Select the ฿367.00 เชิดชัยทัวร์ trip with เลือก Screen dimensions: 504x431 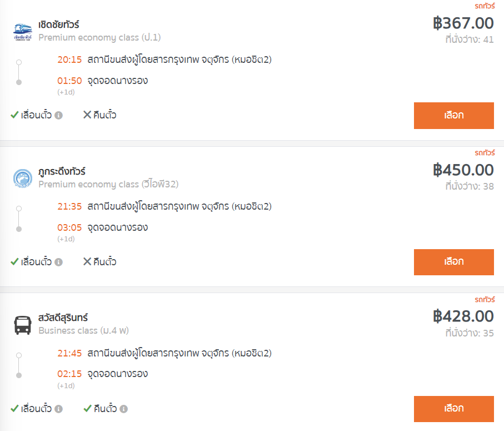coord(454,116)
